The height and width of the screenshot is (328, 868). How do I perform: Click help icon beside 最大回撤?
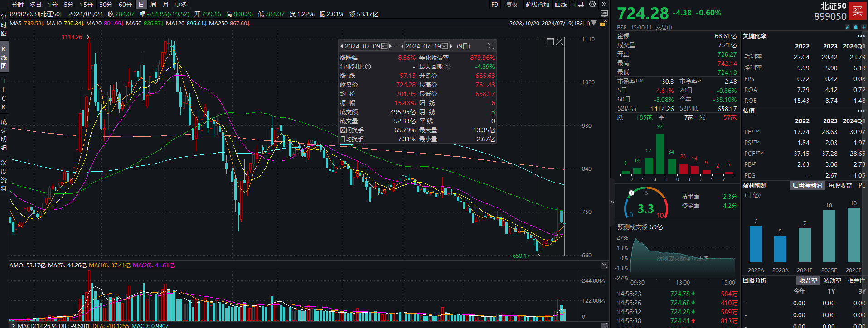click(447, 67)
